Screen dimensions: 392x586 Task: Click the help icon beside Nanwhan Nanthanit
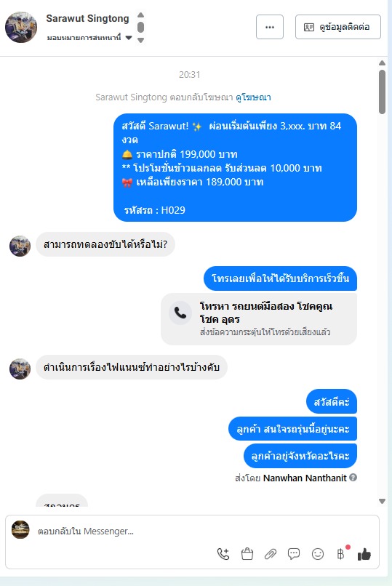pyautogui.click(x=353, y=477)
